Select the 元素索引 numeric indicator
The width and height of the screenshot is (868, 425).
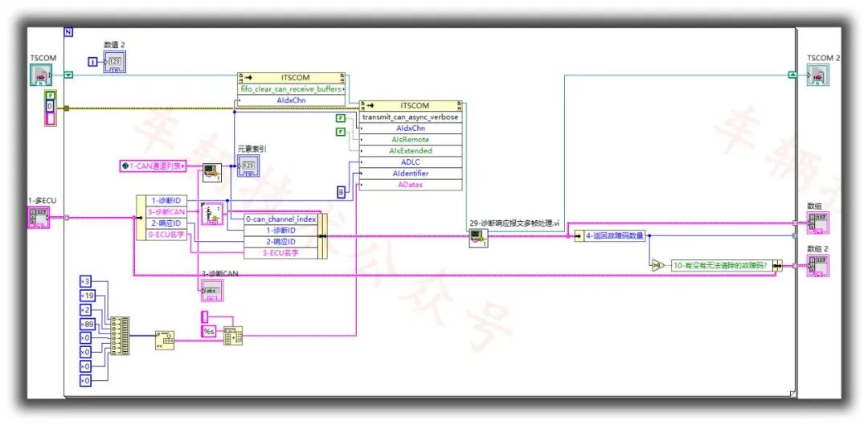pos(248,166)
